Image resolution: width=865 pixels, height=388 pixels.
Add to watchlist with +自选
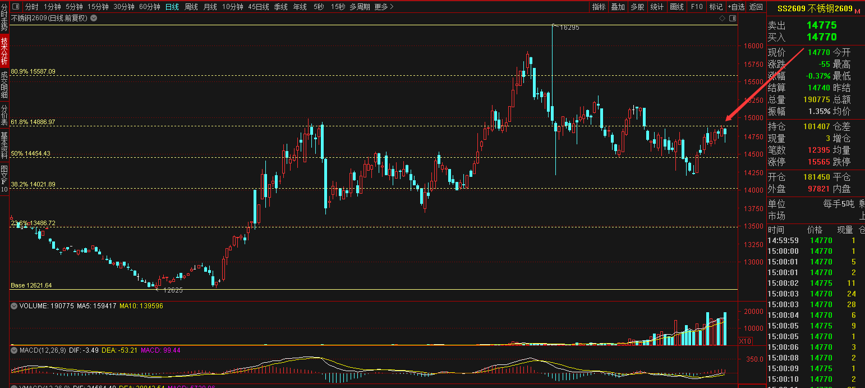click(x=736, y=7)
